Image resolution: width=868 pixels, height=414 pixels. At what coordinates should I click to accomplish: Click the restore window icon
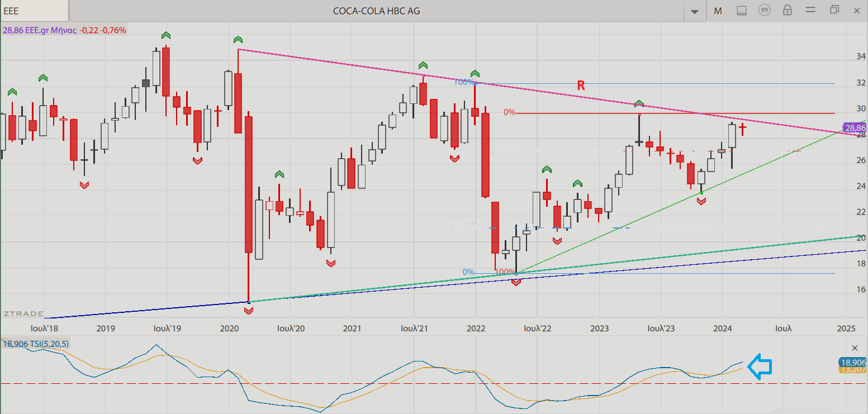pyautogui.click(x=834, y=9)
